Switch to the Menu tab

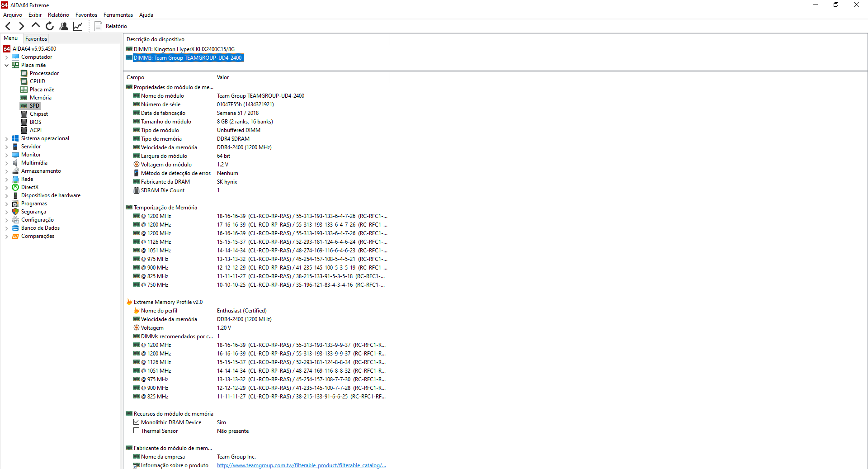tap(11, 38)
